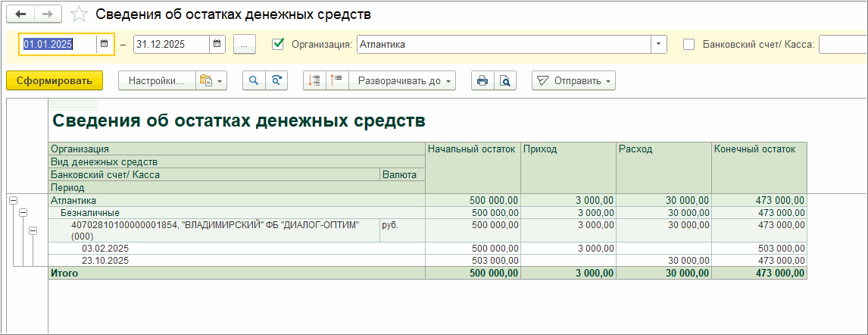This screenshot has width=868, height=335.
Task: Click the Сформировать button
Action: point(55,81)
